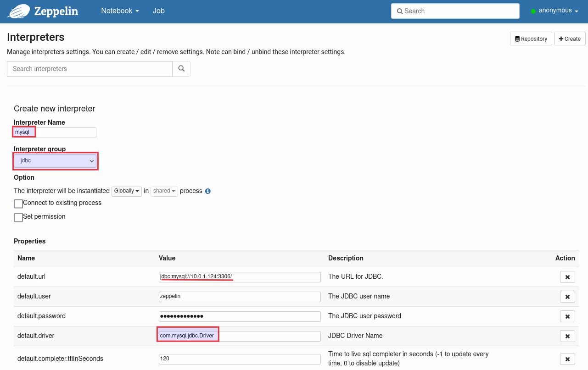Click the Interpreter Name field
Viewport: 588px width, 370px height.
pos(55,133)
